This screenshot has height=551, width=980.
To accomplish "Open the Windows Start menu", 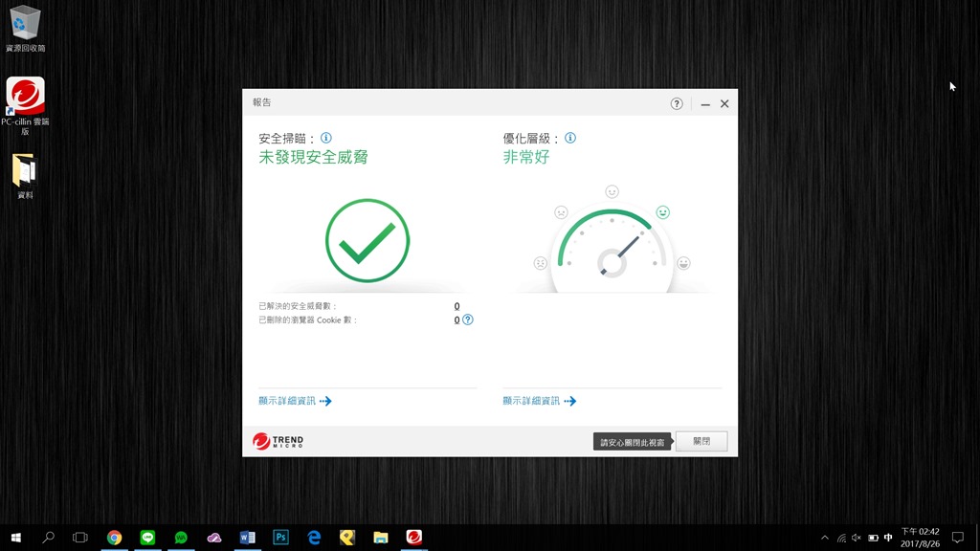I will click(15, 538).
